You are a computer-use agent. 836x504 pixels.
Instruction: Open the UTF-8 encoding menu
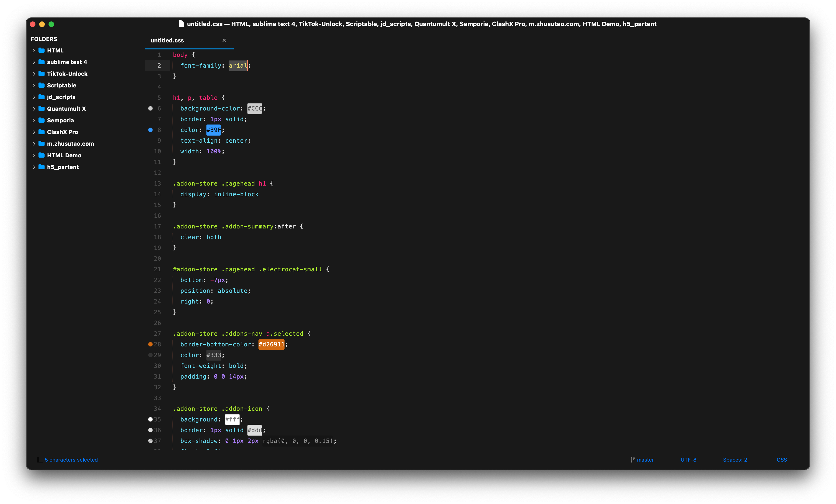click(x=688, y=459)
